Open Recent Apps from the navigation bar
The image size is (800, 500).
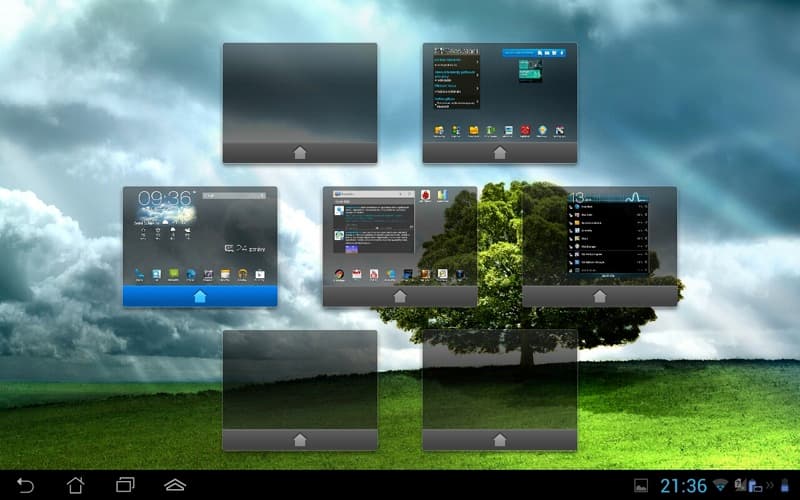[125, 485]
